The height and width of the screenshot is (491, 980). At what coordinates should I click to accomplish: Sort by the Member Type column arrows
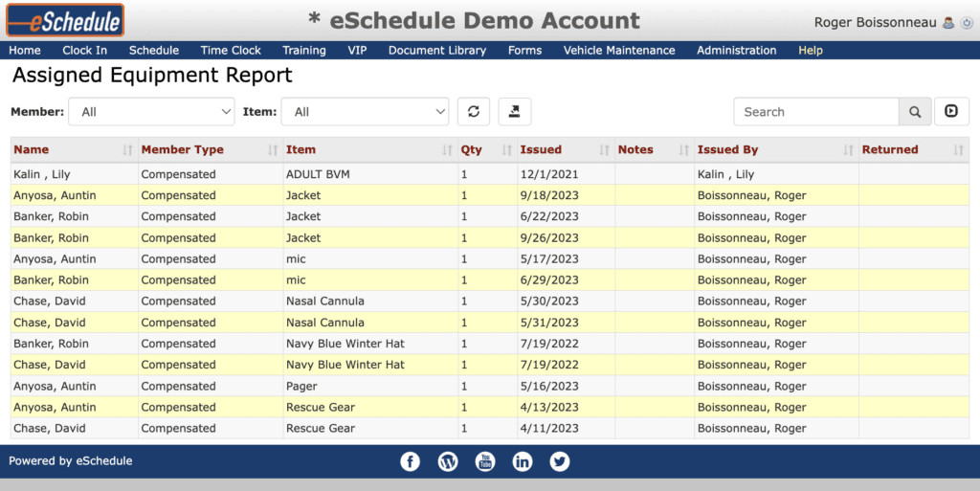(x=273, y=150)
